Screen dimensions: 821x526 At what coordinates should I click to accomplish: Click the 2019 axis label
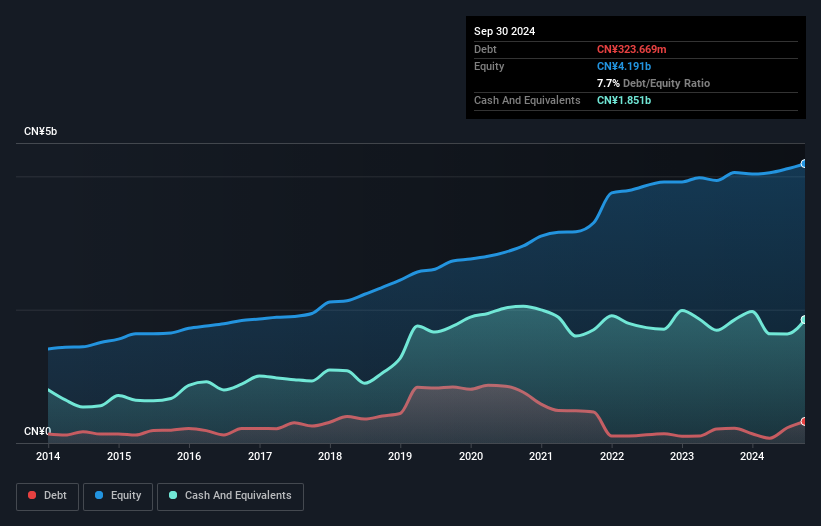400,456
